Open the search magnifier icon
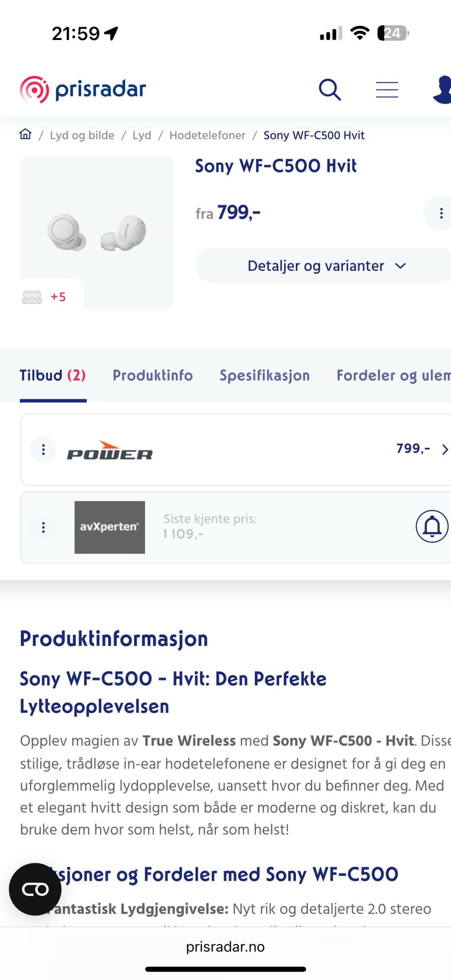The image size is (451, 980). 330,89
